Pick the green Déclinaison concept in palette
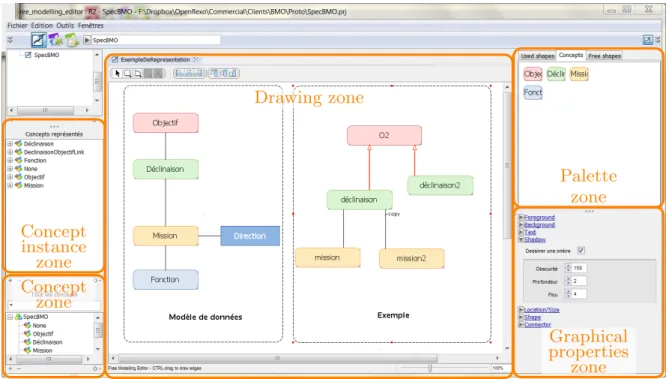This screenshot has width=669, height=379. 556,74
